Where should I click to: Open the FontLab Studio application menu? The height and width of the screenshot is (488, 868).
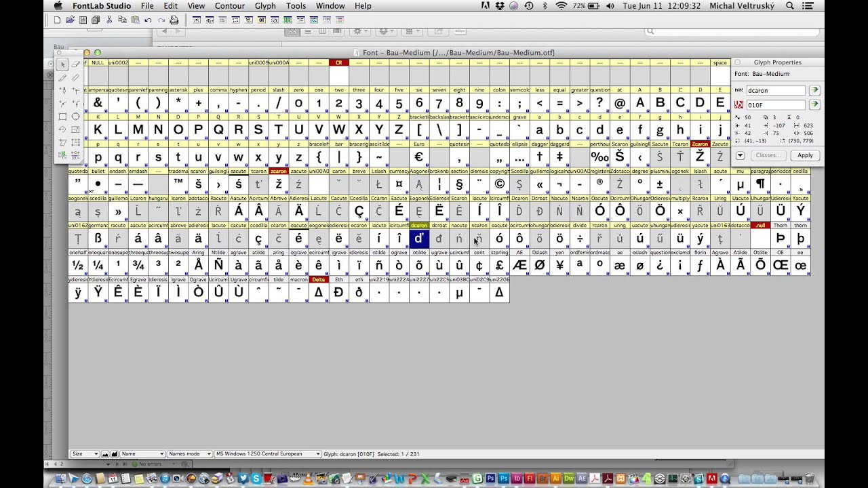click(x=102, y=5)
